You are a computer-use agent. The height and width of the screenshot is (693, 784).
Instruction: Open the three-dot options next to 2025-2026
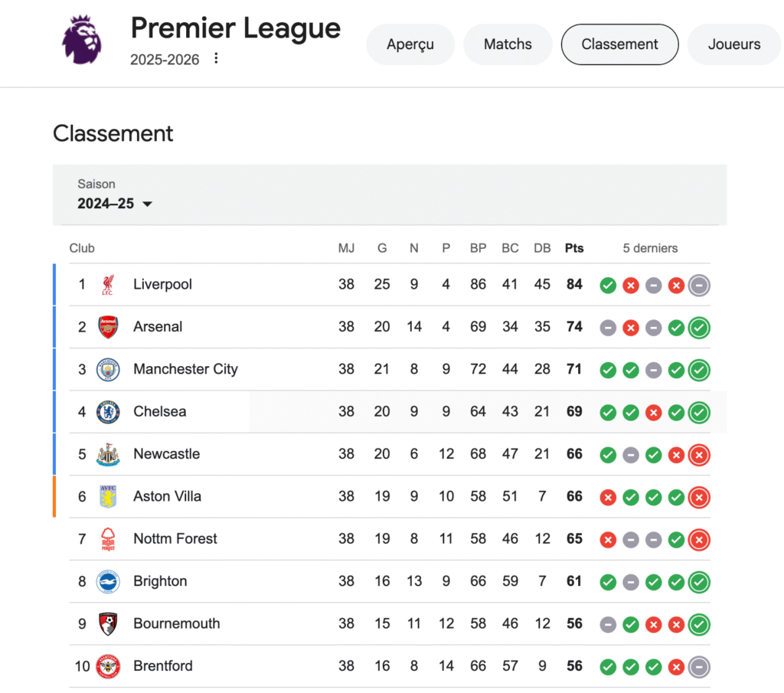pyautogui.click(x=216, y=58)
